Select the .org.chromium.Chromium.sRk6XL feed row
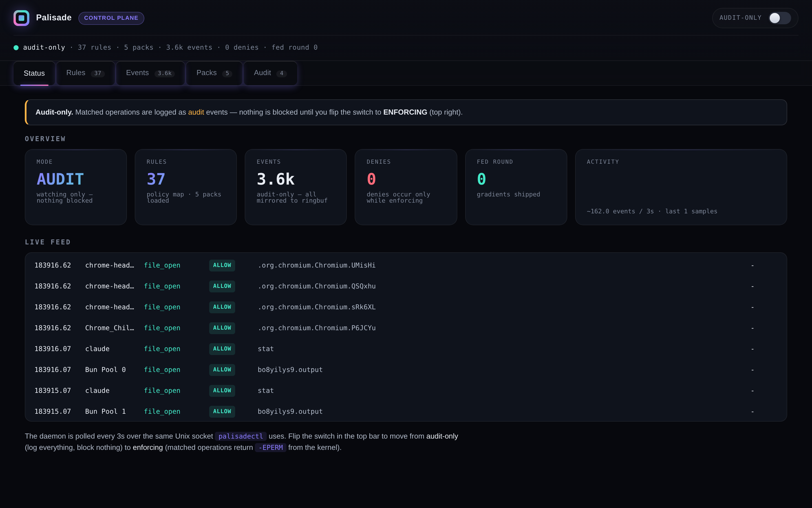Screen dimensions: 812x508 pyautogui.click(x=406, y=307)
